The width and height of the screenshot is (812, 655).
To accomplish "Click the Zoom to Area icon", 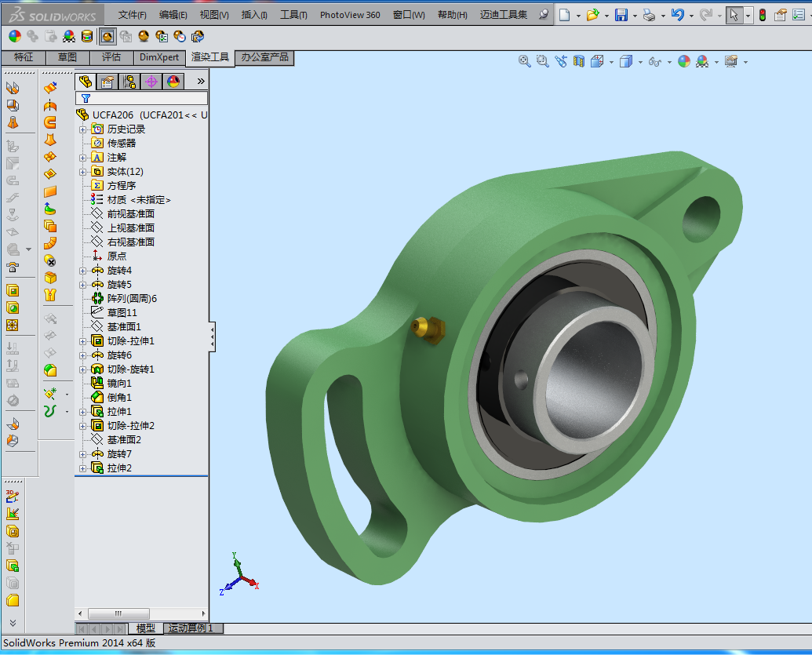I will (542, 61).
